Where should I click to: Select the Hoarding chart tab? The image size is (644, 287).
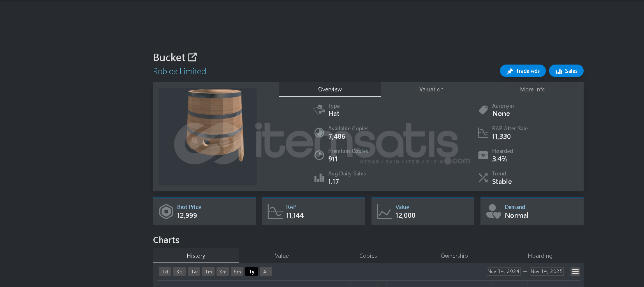(x=540, y=256)
